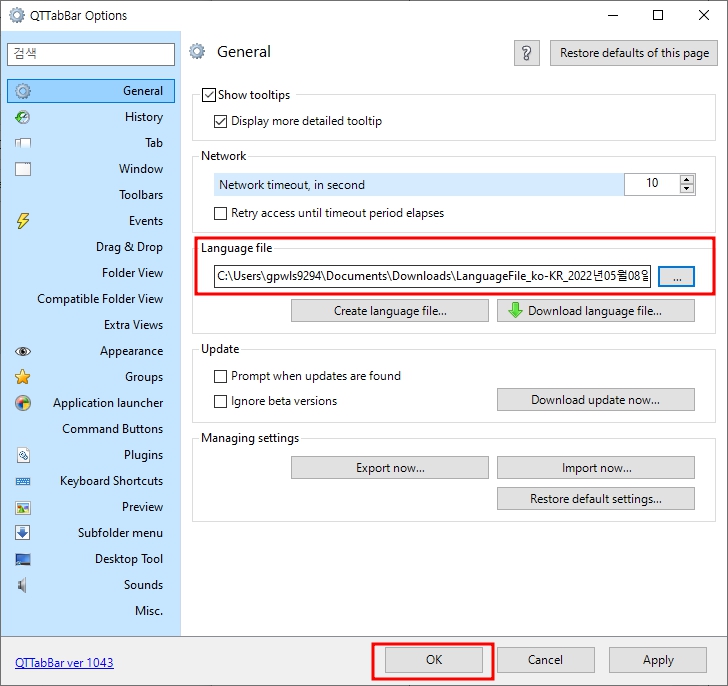Click the Tab icon in sidebar
Viewport: 728px width, 686px height.
23,143
